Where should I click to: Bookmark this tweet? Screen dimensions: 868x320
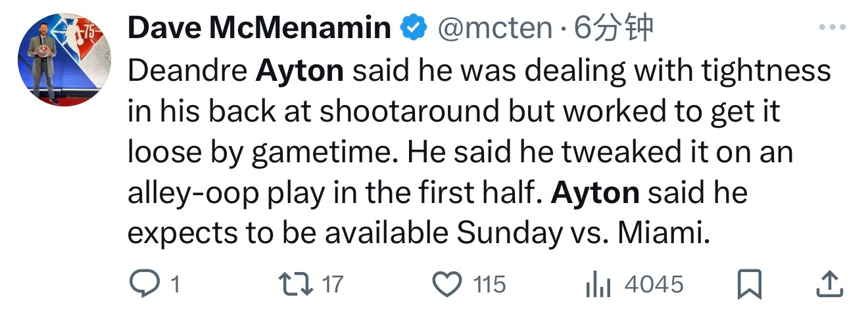pos(749,285)
